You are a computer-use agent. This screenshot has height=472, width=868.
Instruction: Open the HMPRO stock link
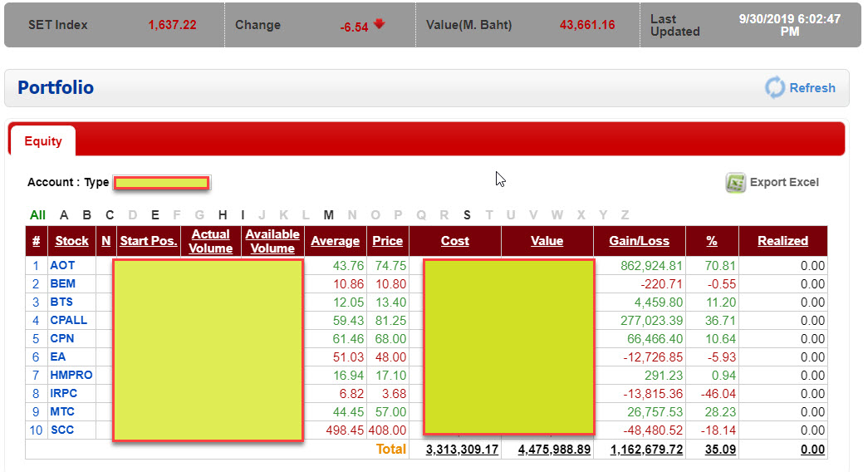[71, 375]
